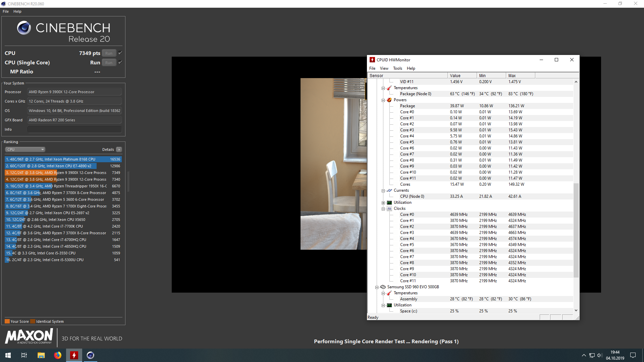Click the Ranking Details arrow icon

119,149
